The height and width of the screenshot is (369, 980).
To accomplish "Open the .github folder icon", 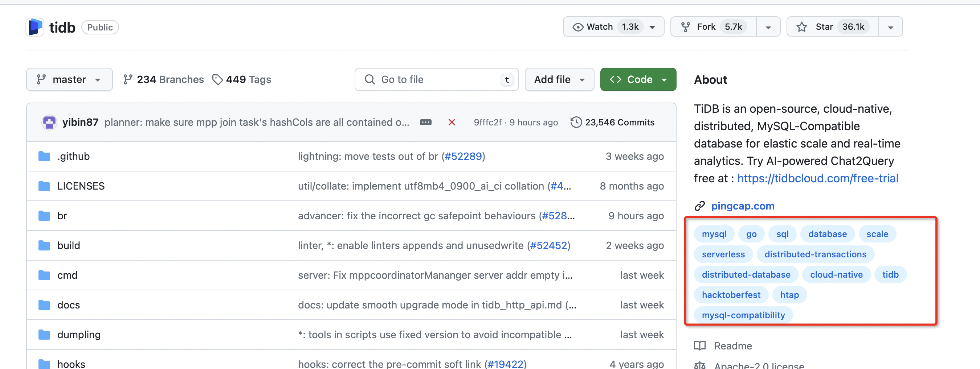I will coord(45,157).
